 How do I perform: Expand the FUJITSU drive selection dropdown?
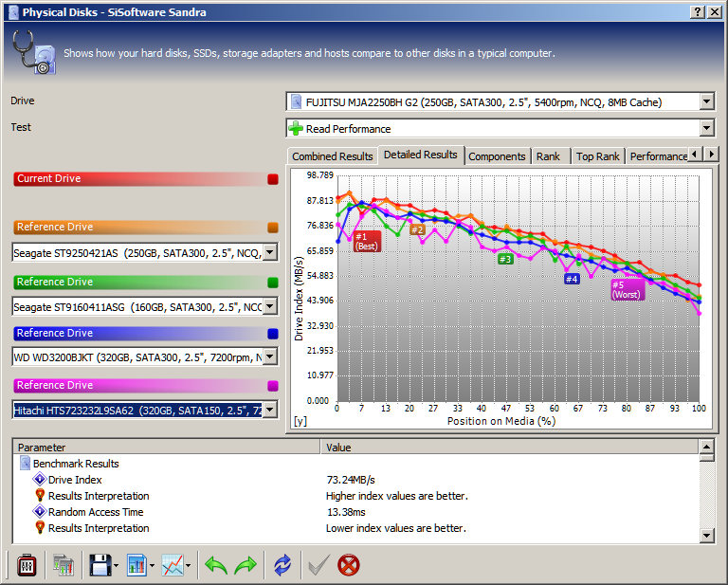(x=706, y=101)
